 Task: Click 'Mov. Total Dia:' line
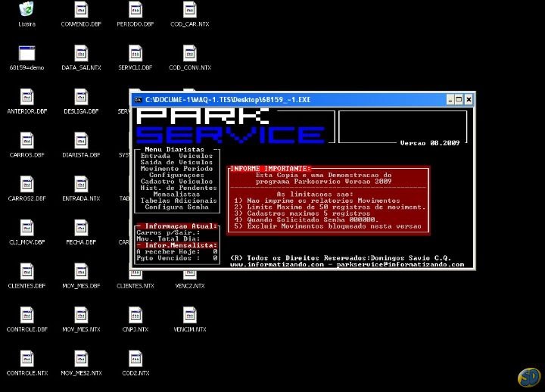pyautogui.click(x=168, y=238)
